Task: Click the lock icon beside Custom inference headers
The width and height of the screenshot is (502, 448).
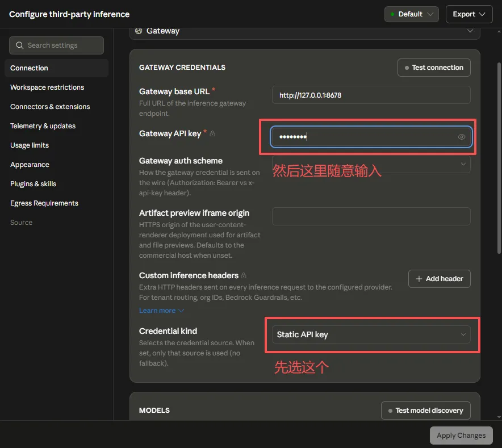Action: click(x=244, y=275)
